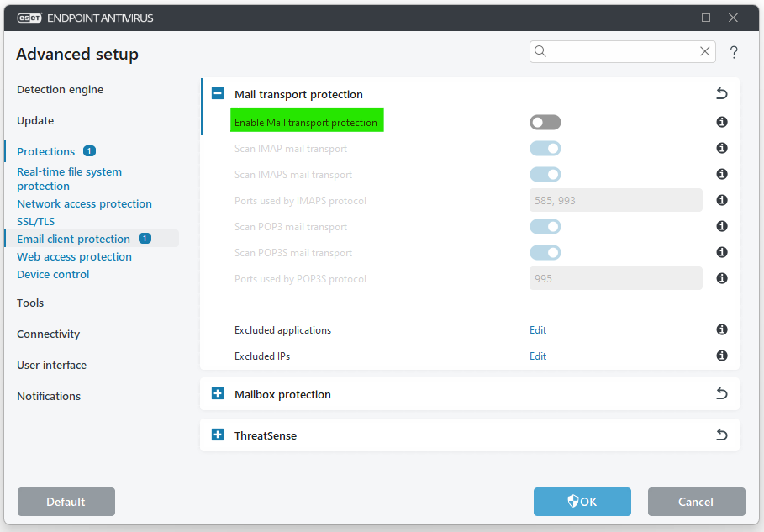Toggle Scan IMAP mail transport switch
This screenshot has width=764, height=532.
pos(545,149)
